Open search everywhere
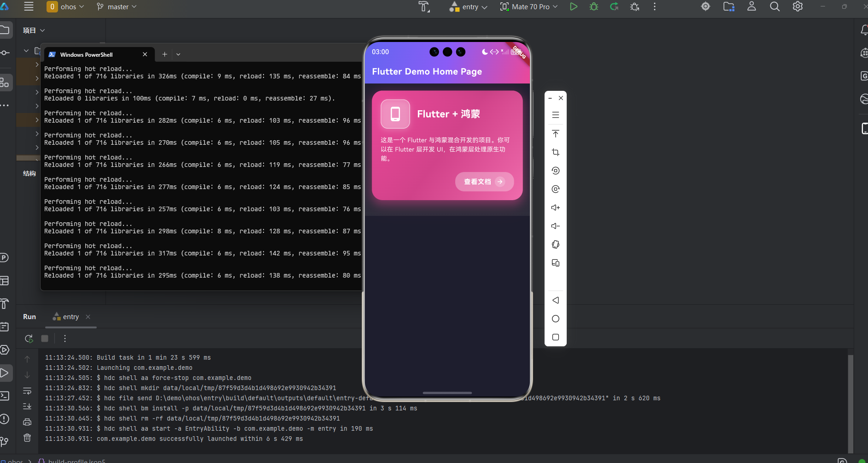The width and height of the screenshot is (868, 463). 775,6
